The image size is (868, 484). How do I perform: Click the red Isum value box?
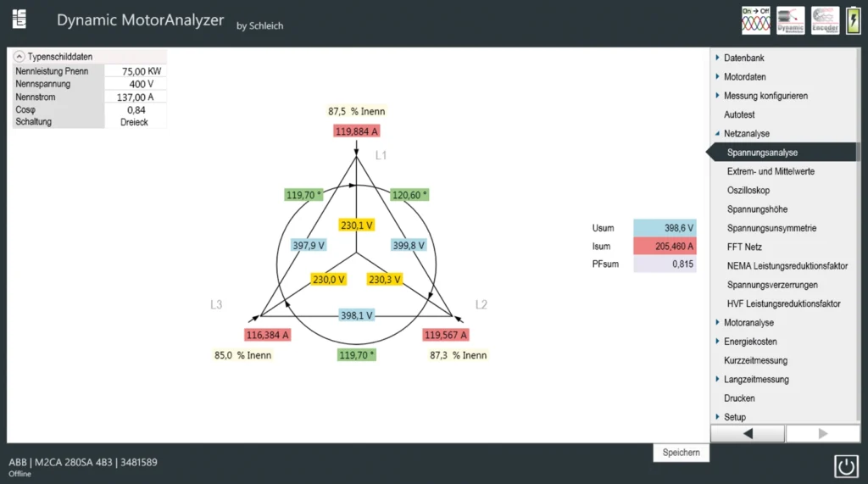click(x=665, y=247)
